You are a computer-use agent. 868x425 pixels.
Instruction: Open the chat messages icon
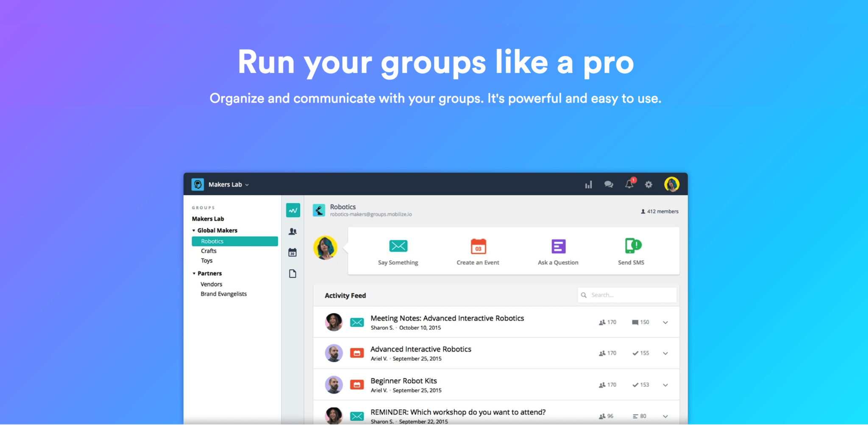click(x=609, y=185)
